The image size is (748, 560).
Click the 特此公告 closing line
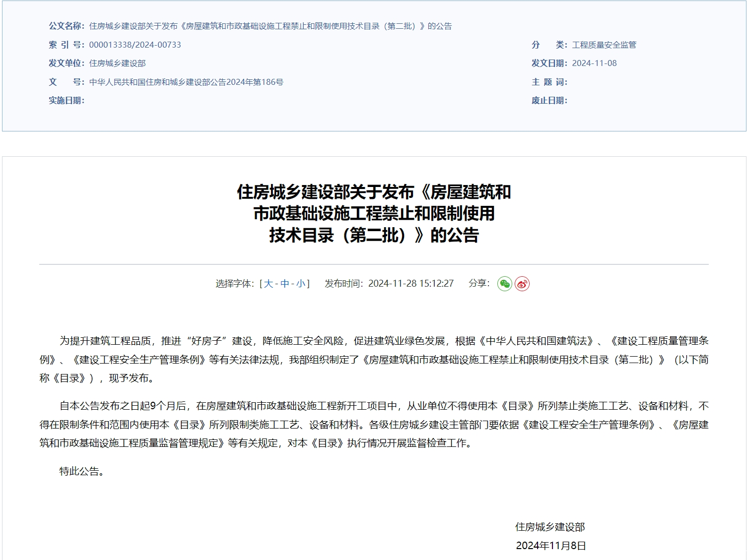click(82, 471)
